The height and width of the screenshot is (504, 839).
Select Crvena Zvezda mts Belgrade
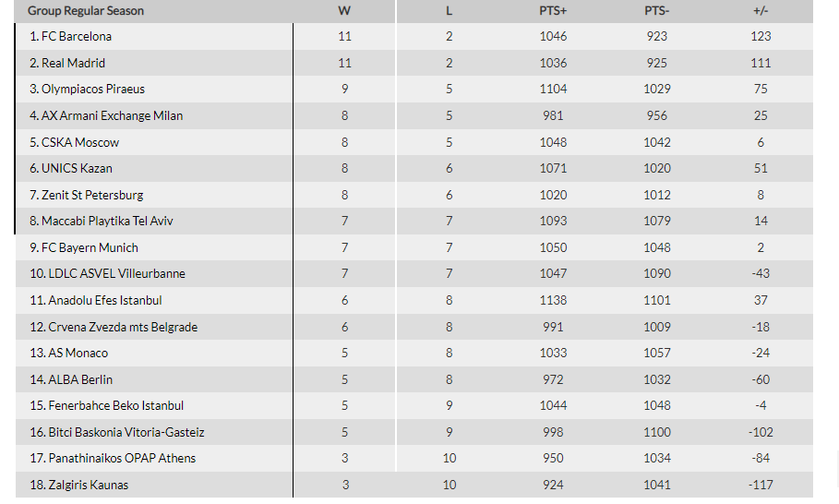pyautogui.click(x=123, y=327)
